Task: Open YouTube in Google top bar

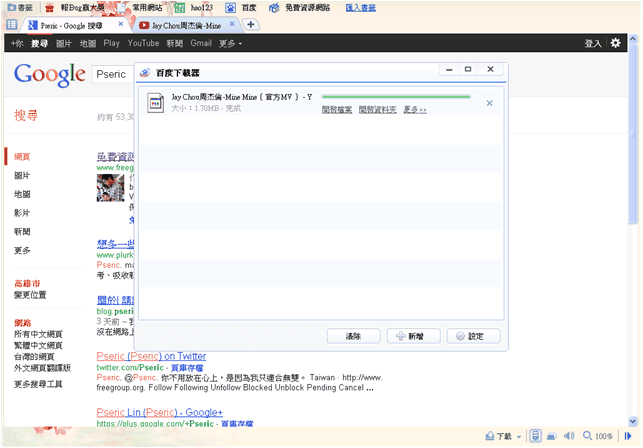Action: [x=143, y=43]
